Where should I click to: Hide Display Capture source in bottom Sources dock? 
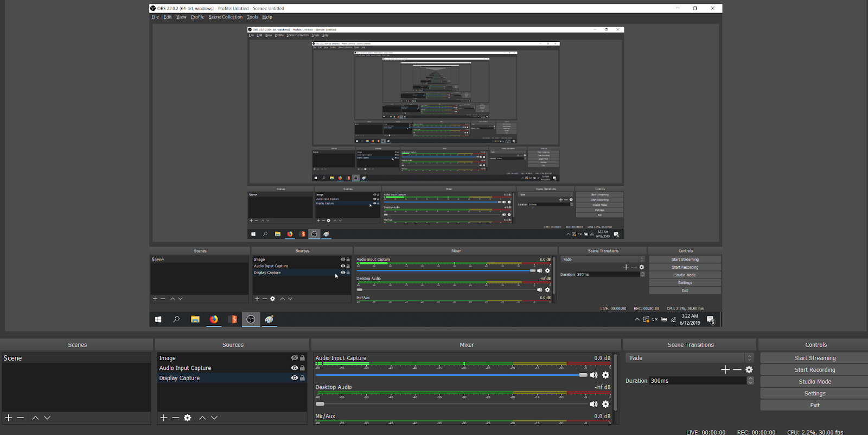[294, 378]
